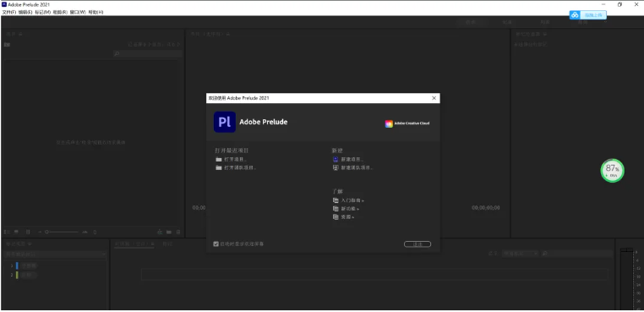Click the blue cloud upload button in title bar
This screenshot has height=312, width=644.
click(587, 15)
